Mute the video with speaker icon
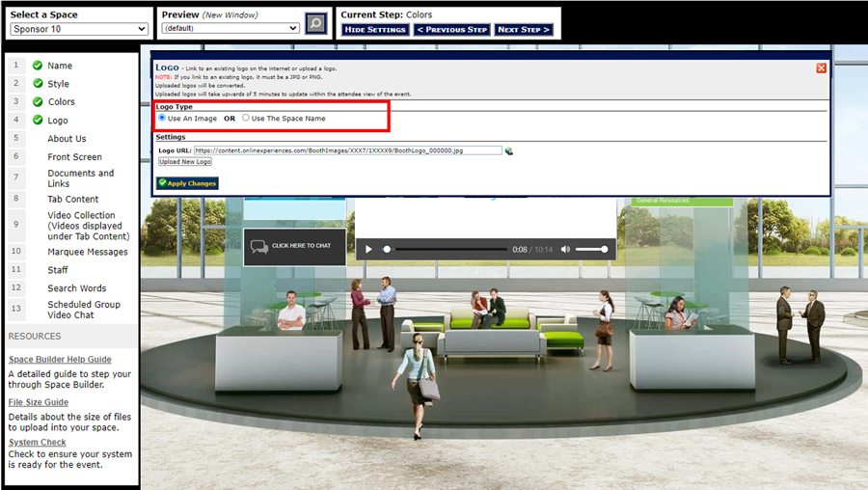 [x=566, y=250]
